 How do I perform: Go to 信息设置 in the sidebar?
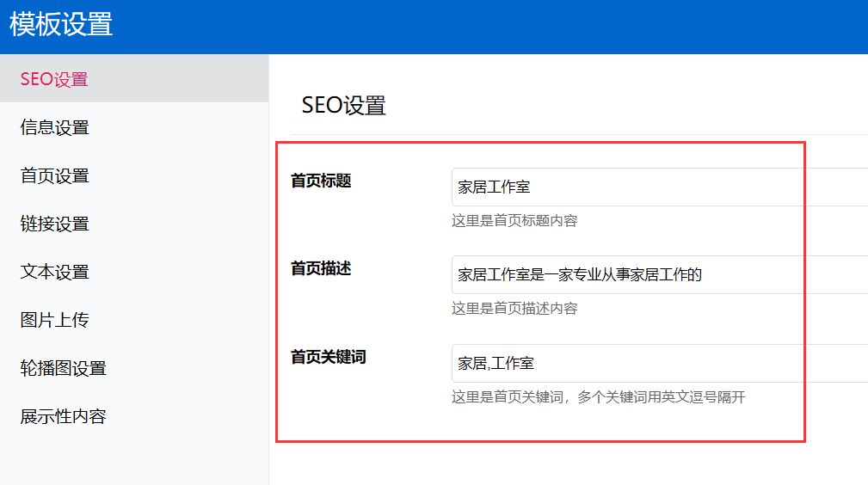(55, 128)
